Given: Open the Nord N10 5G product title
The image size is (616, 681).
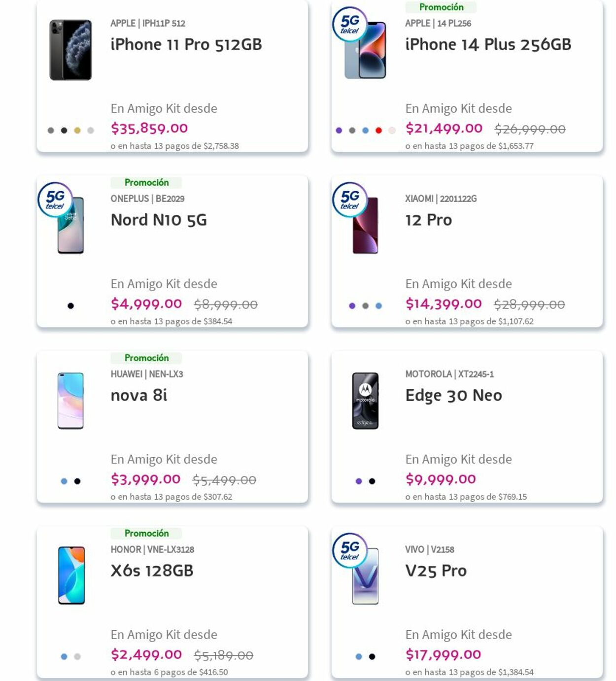Looking at the screenshot, I should [159, 220].
